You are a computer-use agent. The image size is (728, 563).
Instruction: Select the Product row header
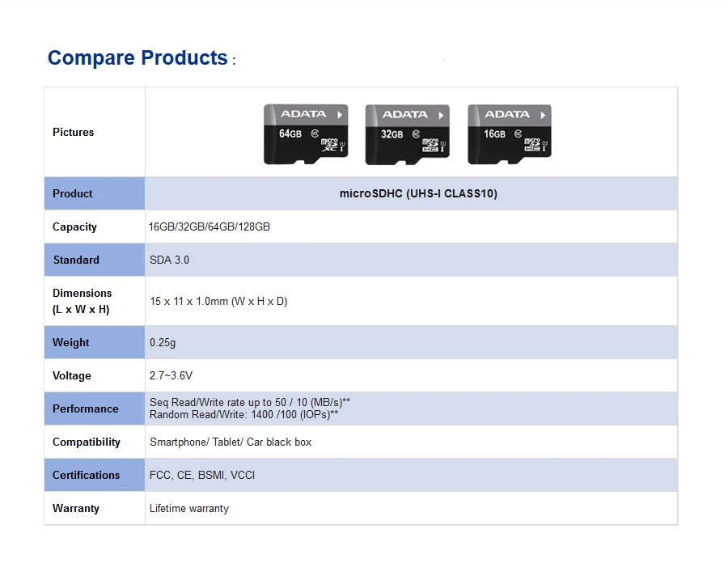tap(95, 193)
